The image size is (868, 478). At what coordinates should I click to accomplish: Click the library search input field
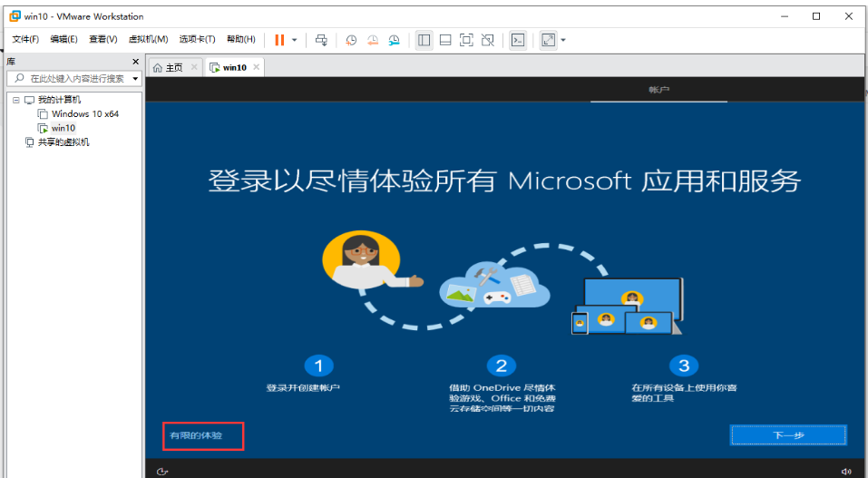tap(73, 79)
